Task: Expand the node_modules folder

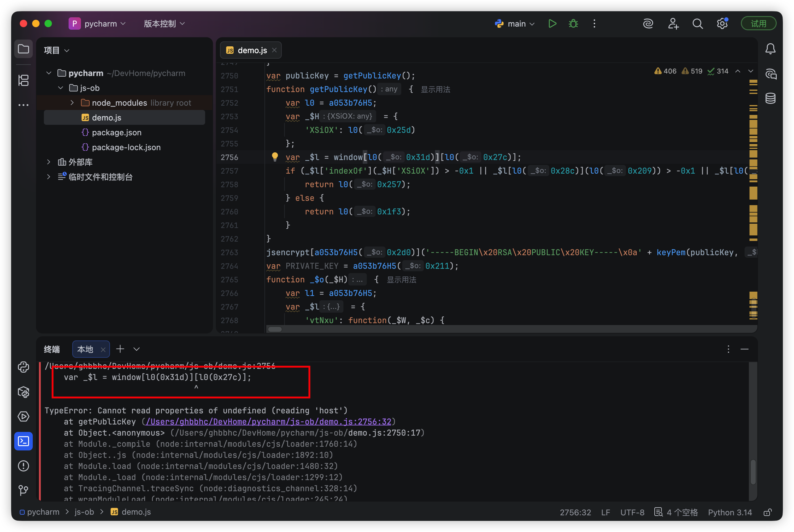Action: 72,103
